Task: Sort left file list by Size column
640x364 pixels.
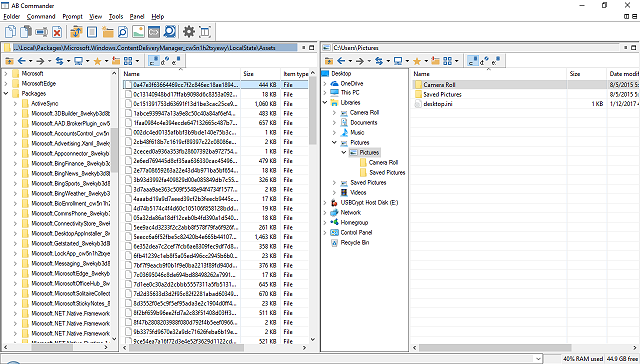Action: tap(260, 74)
